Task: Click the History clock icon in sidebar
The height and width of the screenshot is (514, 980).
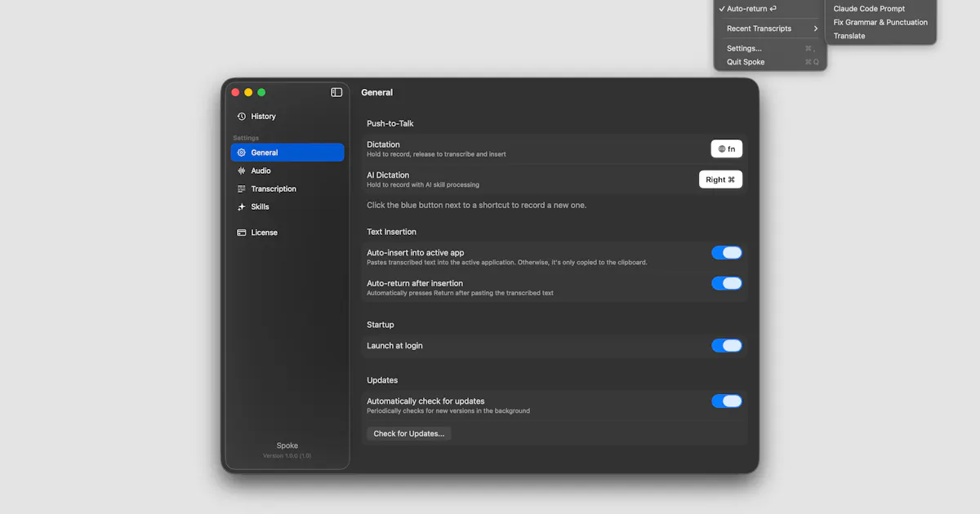Action: (x=241, y=117)
